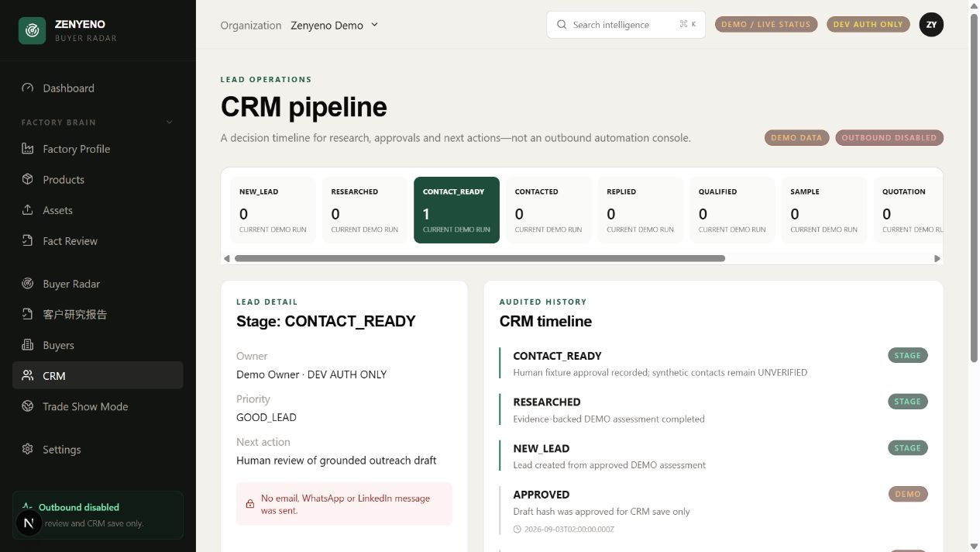Click the Products box icon
The height and width of the screenshot is (552, 980).
(28, 179)
